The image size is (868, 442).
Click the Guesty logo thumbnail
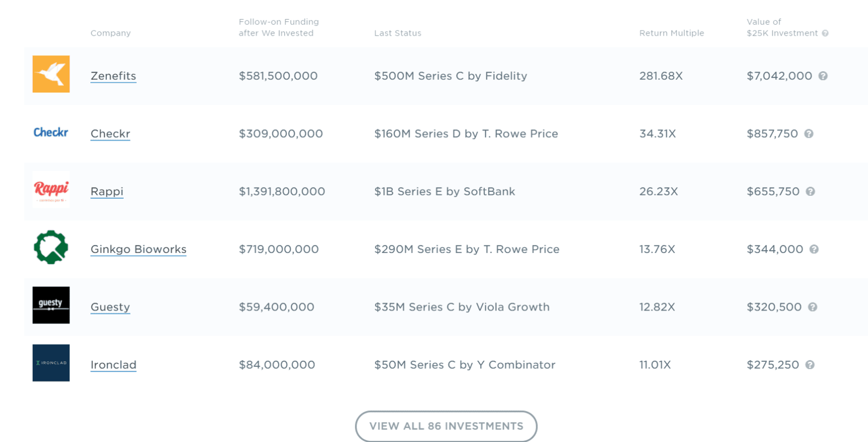point(51,305)
